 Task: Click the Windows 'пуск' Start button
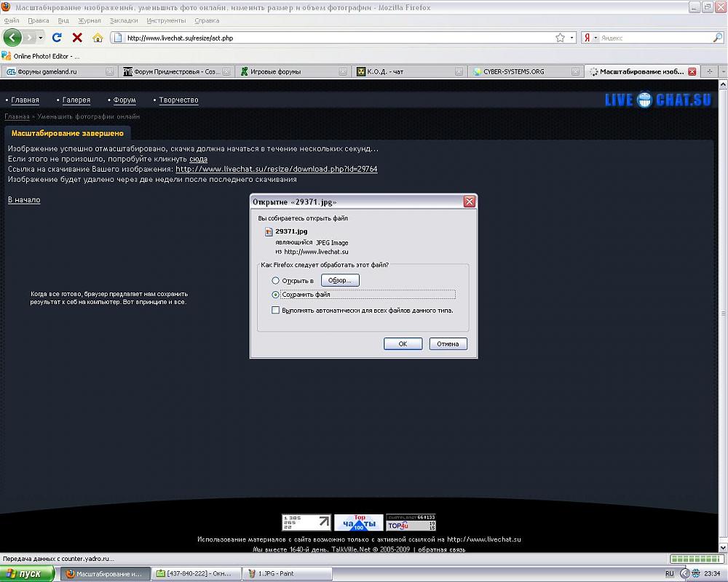click(28, 573)
